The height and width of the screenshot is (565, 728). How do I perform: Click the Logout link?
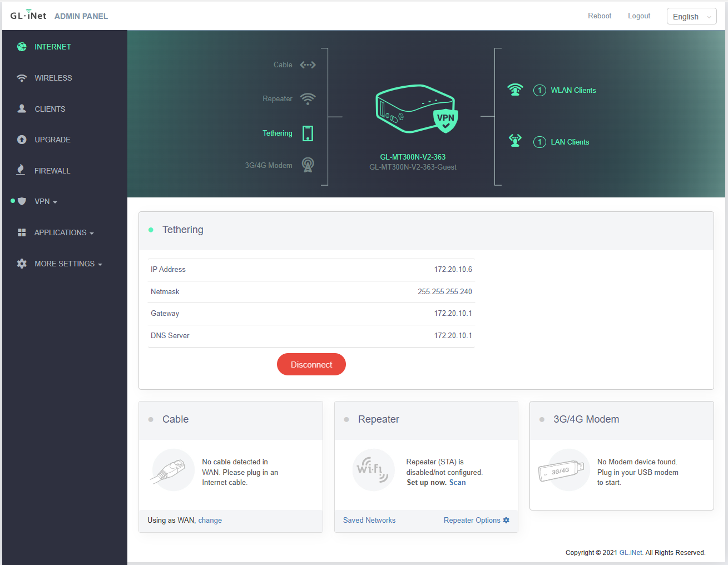point(639,16)
